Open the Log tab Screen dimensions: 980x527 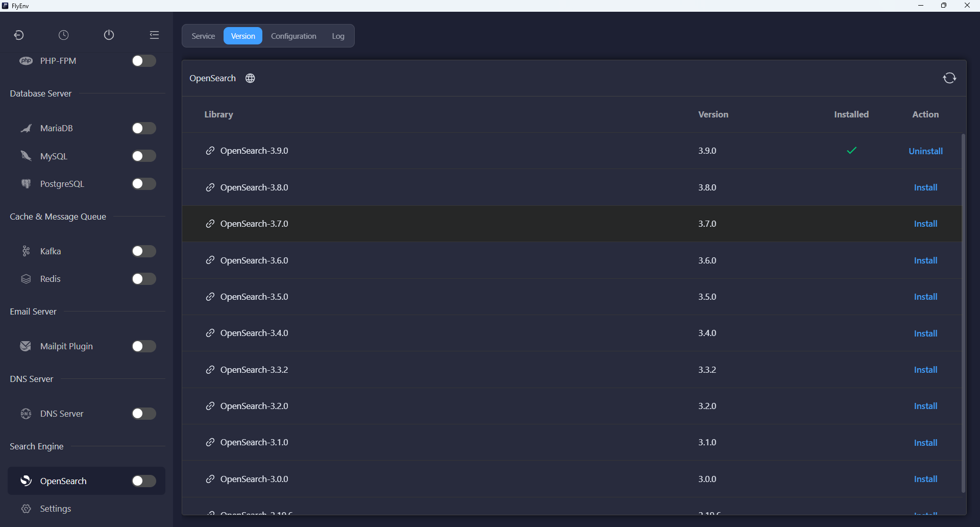click(338, 36)
